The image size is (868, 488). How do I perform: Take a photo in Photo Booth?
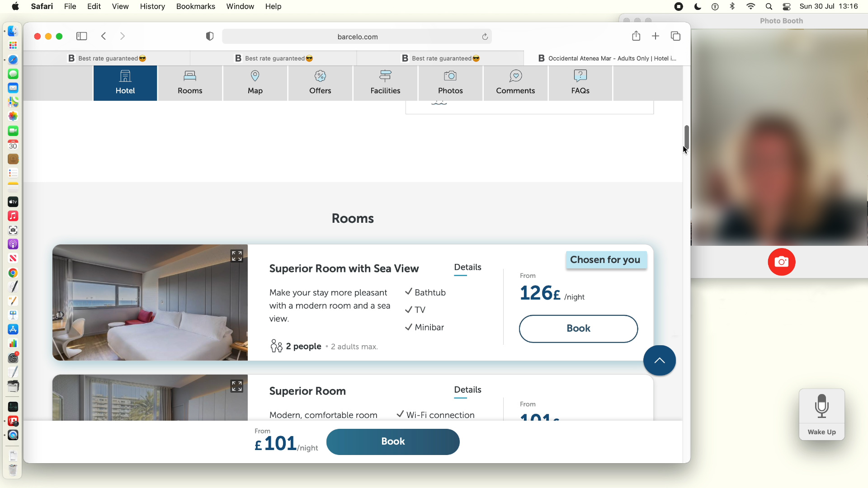tap(781, 262)
